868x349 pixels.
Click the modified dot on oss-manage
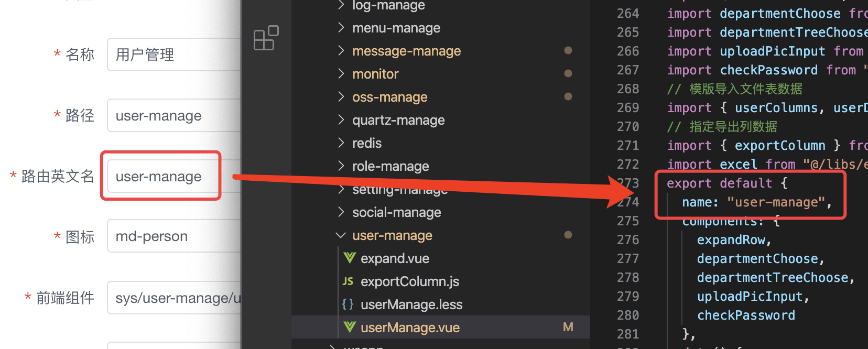click(568, 97)
